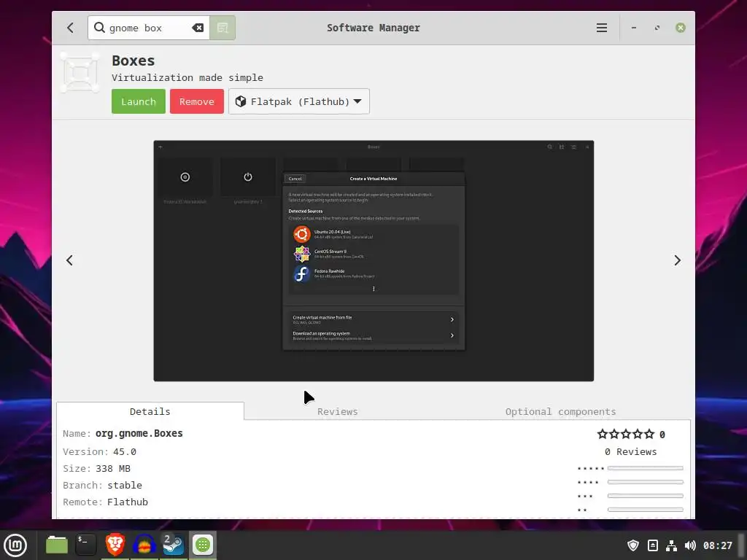Screen dimensions: 747x560
Task: Click the Software Manager taskbar icon
Action: [x=203, y=545]
